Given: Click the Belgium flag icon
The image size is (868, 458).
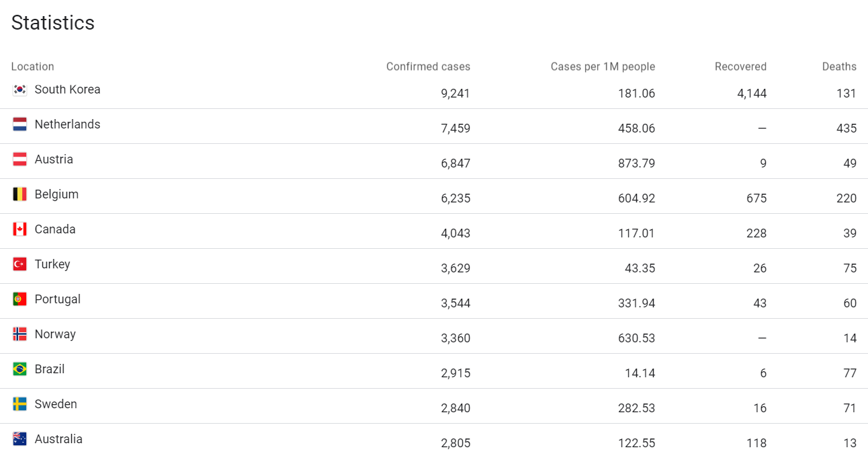Looking at the screenshot, I should coord(19,194).
